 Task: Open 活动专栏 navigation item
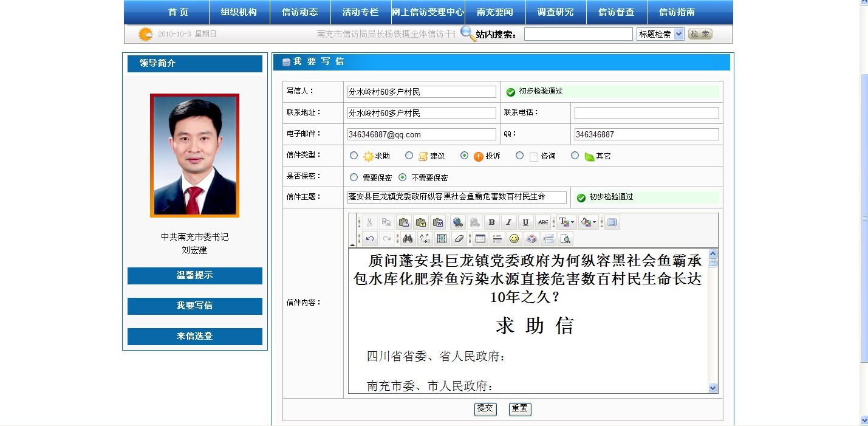coord(360,12)
